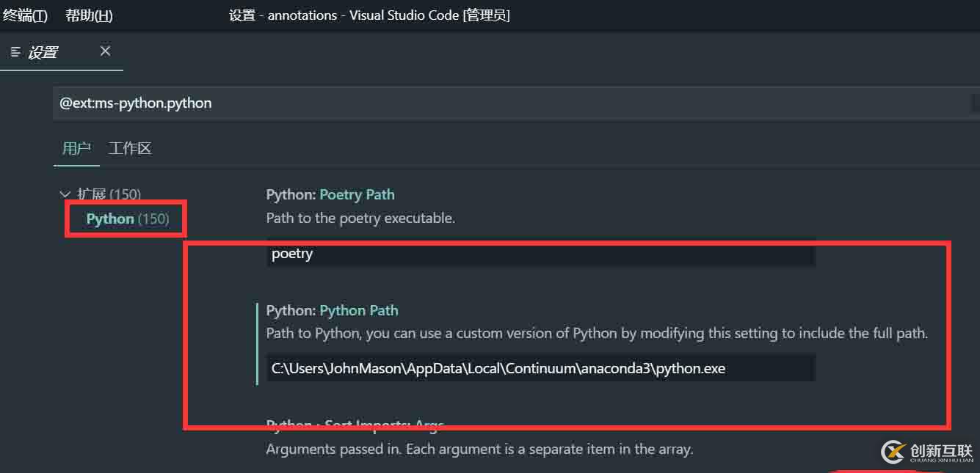Screen dimensions: 980x473
Task: Open the Python: Poetry Path setting link
Action: 357,194
